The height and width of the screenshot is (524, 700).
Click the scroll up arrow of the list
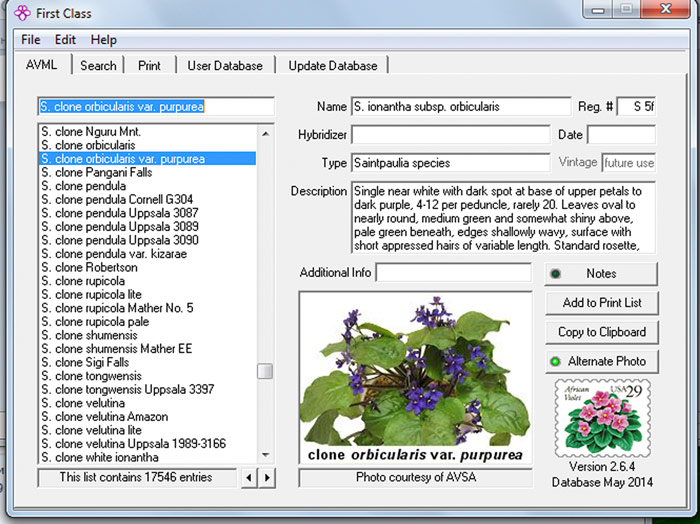265,133
